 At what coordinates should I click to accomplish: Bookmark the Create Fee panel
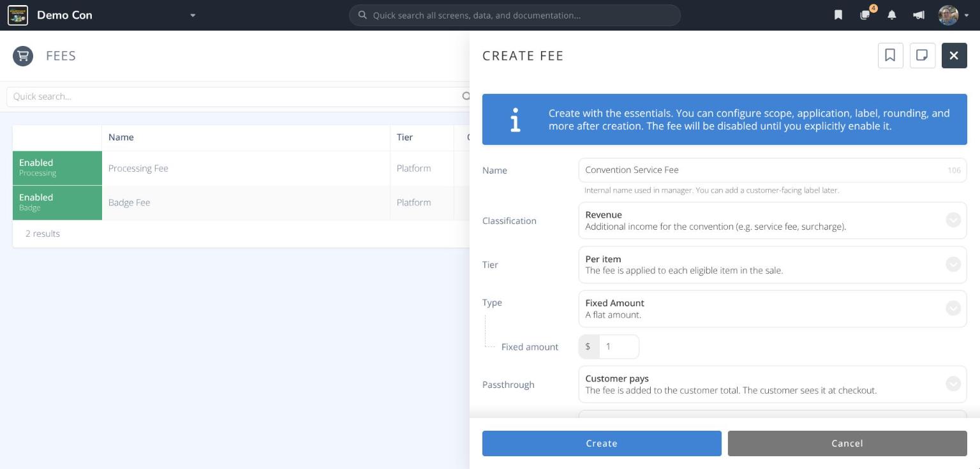[x=890, y=56]
